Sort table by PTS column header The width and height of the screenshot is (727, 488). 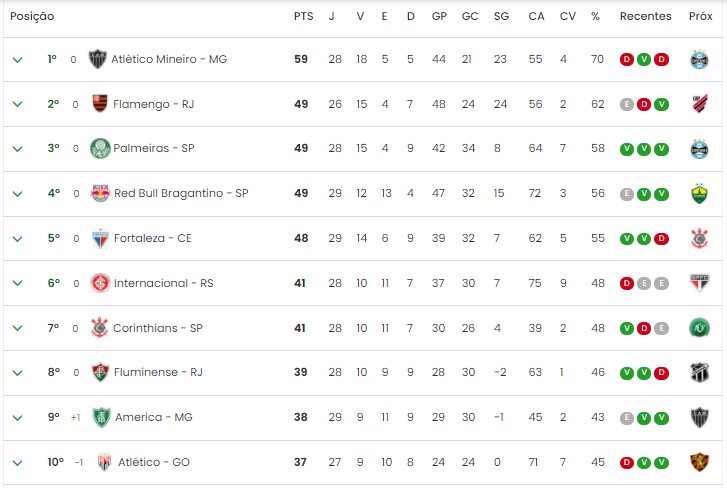coord(303,16)
